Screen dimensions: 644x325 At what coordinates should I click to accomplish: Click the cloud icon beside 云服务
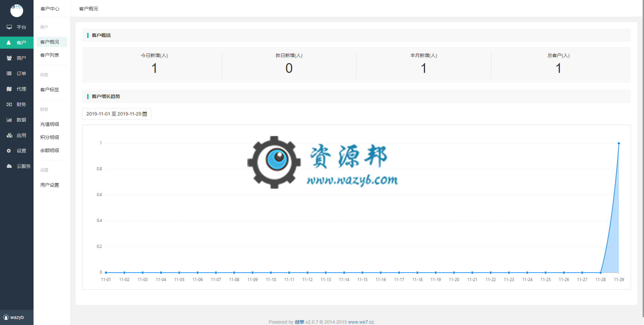[9, 166]
